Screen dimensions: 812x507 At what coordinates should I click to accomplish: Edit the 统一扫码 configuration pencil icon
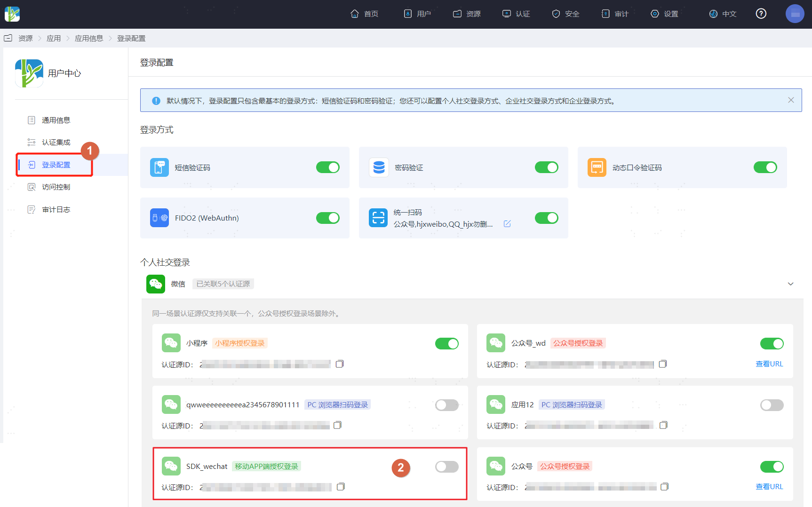click(x=507, y=224)
